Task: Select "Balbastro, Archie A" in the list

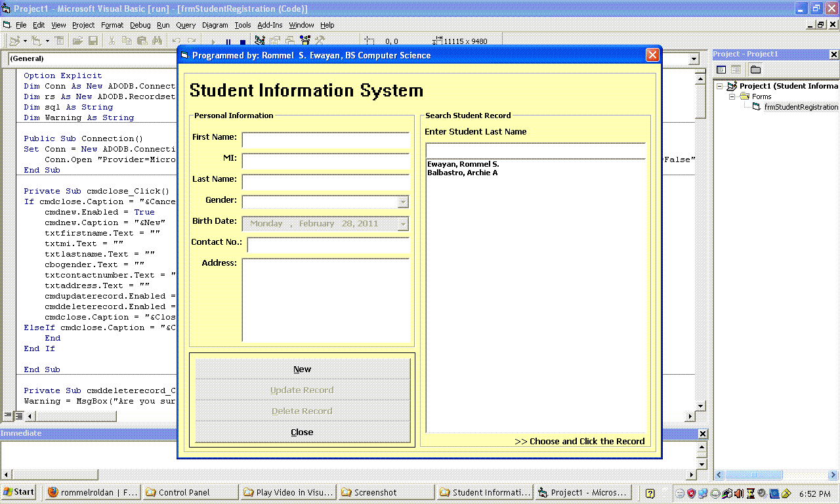Action: coord(463,173)
